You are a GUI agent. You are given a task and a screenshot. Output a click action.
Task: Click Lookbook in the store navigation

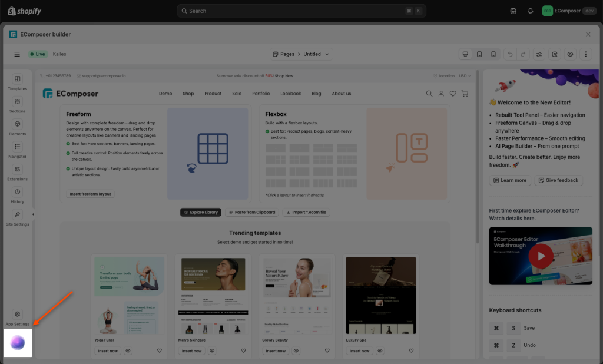[x=290, y=94]
